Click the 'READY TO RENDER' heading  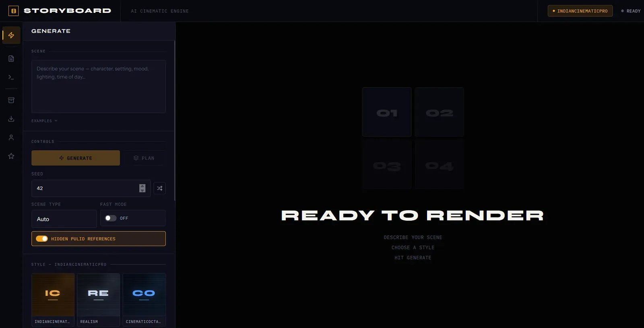pos(413,215)
